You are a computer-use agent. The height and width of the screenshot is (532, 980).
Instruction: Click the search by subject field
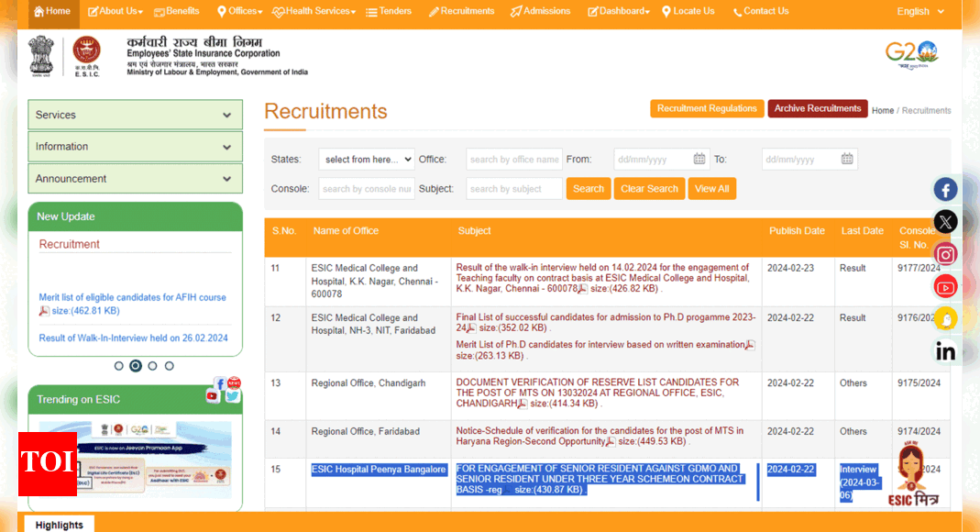513,189
